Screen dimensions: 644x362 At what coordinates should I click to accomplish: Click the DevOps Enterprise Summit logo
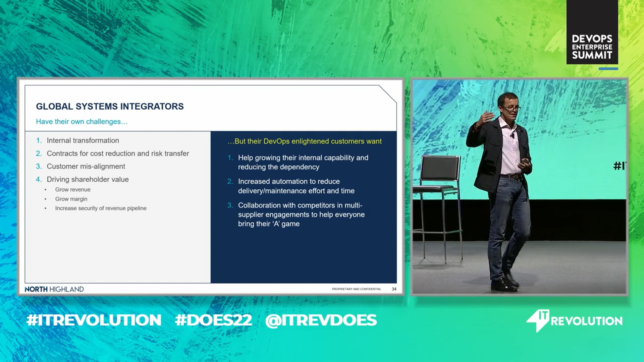(x=592, y=32)
